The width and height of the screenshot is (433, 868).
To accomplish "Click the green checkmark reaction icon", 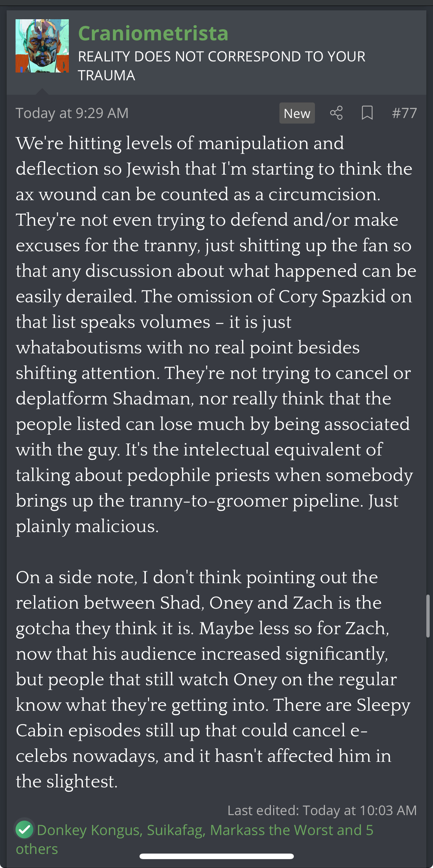I will pyautogui.click(x=25, y=830).
